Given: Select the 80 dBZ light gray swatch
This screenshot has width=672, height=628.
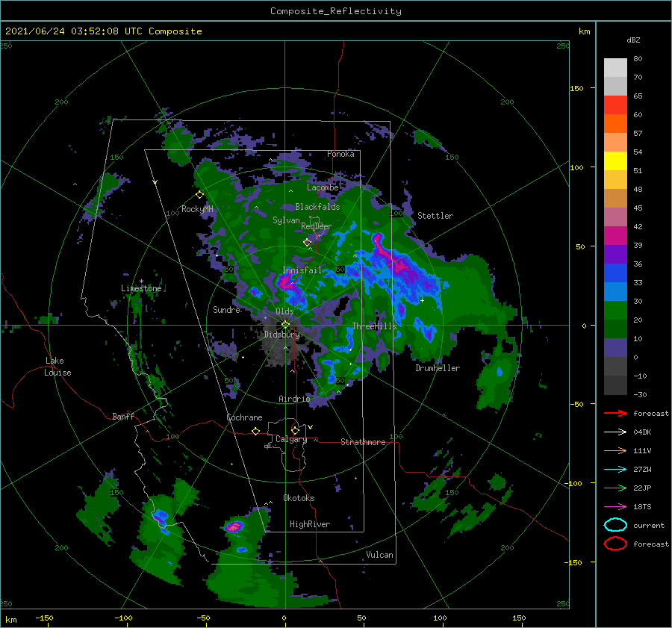Looking at the screenshot, I should [615, 68].
